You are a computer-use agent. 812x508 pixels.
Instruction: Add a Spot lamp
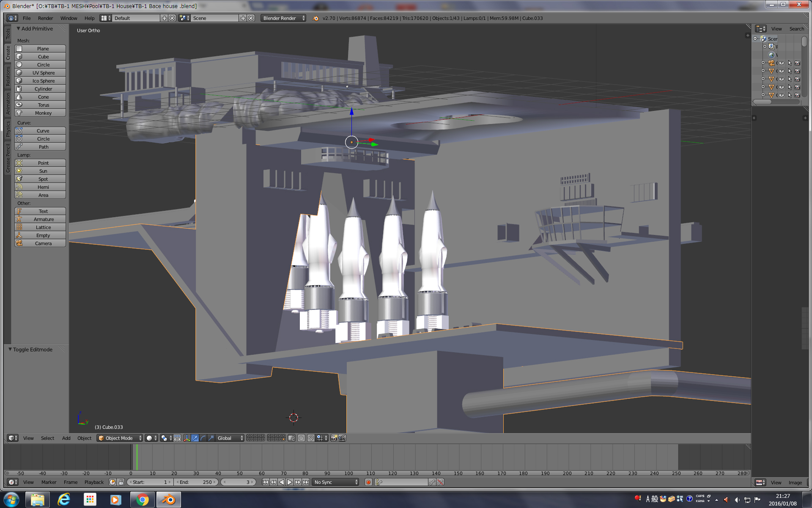40,179
